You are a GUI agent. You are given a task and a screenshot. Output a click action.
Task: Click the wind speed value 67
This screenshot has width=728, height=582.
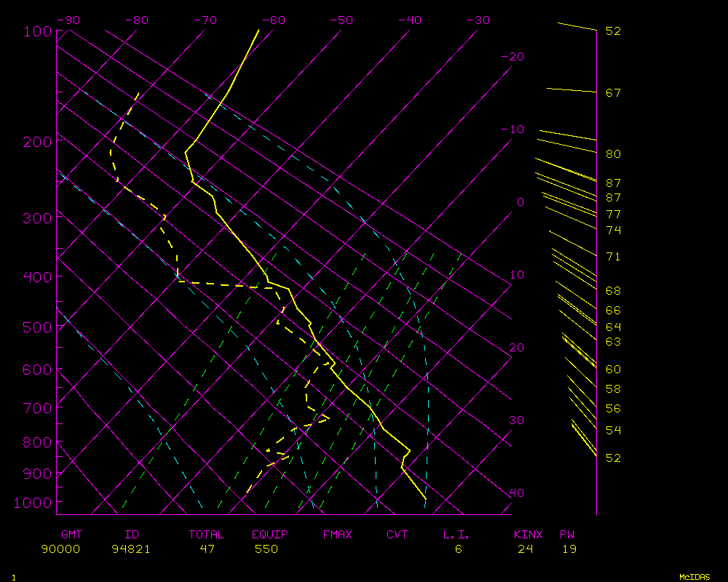[x=613, y=93]
